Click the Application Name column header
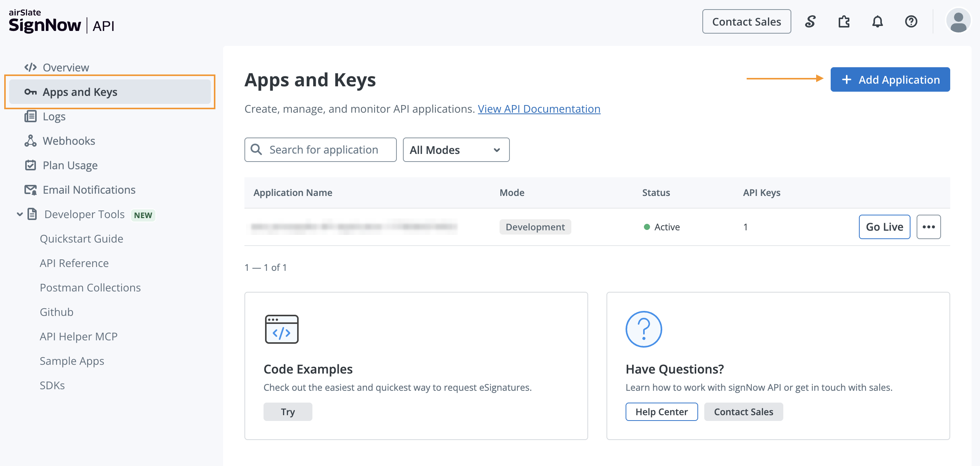The width and height of the screenshot is (980, 466). (293, 193)
